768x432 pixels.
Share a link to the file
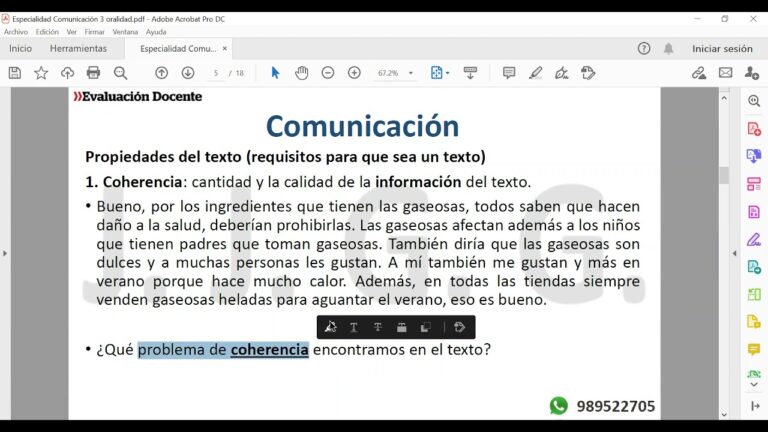[x=699, y=73]
